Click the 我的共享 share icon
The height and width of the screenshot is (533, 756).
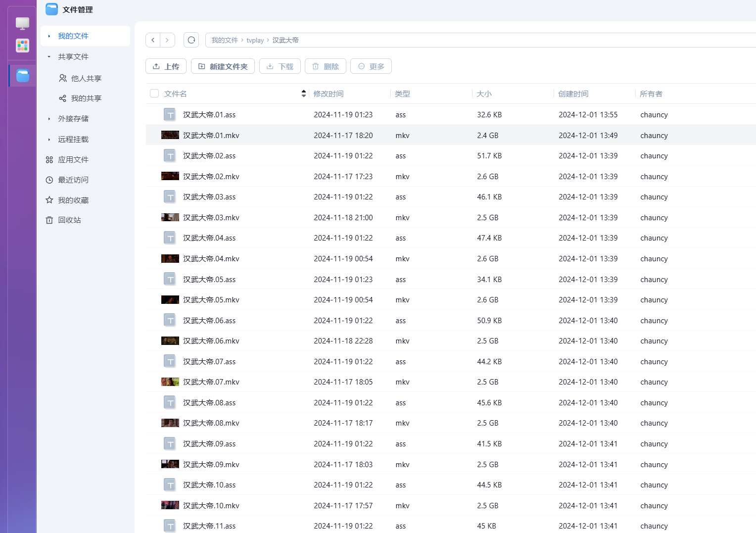tap(63, 98)
